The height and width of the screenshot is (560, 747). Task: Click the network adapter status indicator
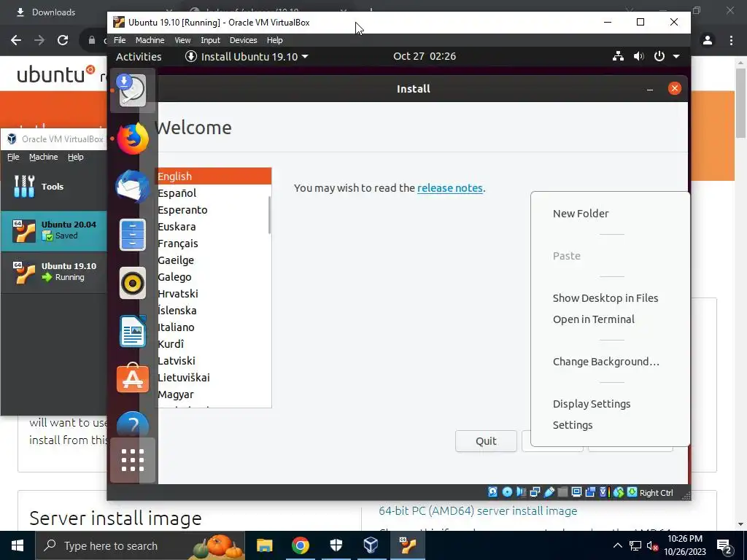pos(535,492)
